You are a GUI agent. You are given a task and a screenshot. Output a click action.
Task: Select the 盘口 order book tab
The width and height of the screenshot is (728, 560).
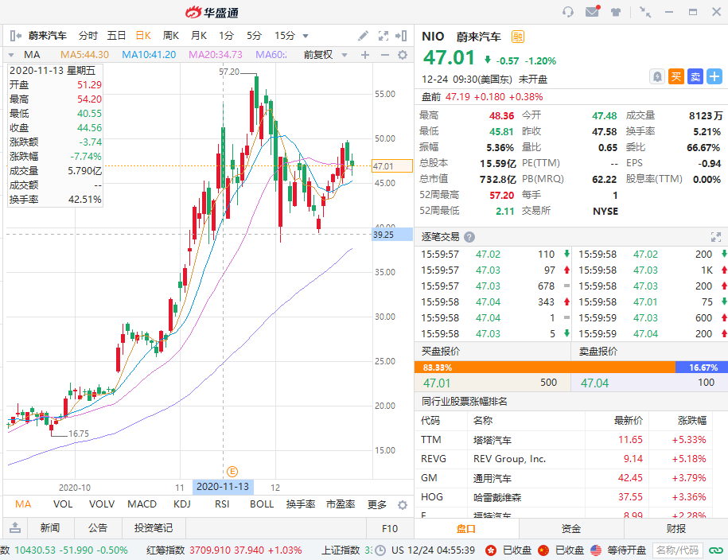[465, 528]
